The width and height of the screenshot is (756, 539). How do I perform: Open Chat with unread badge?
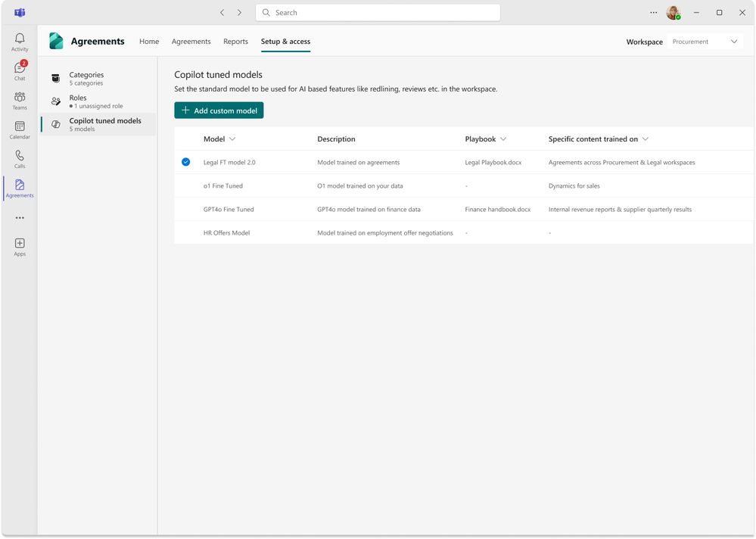pos(20,71)
